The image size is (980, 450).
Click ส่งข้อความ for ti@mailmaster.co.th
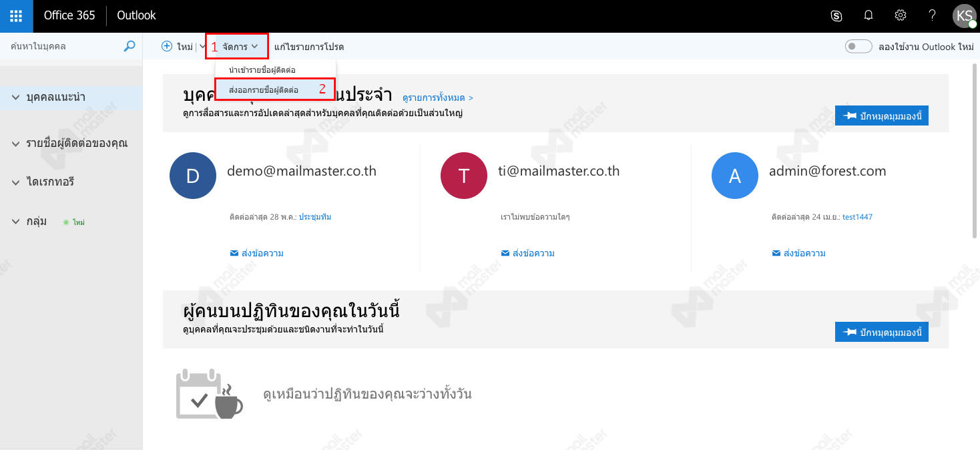tap(533, 253)
